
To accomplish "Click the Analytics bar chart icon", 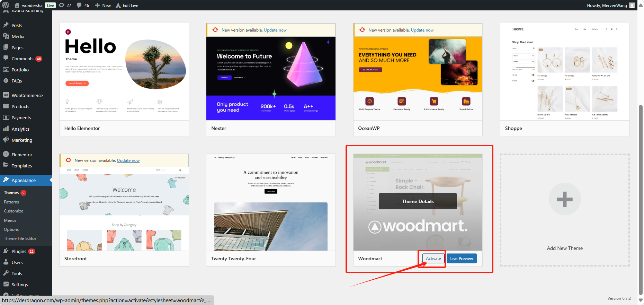I will 6,129.
